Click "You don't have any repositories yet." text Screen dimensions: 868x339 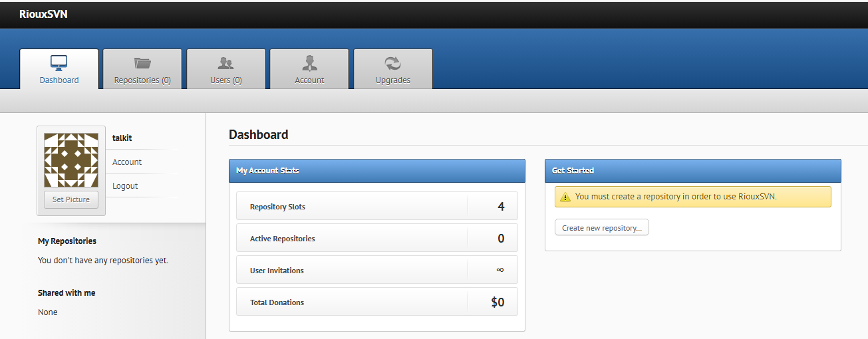pos(103,261)
